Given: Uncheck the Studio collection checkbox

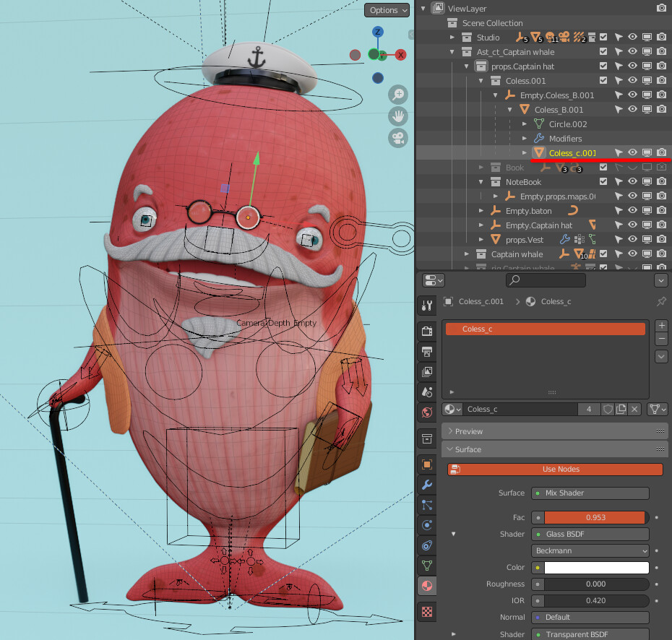Looking at the screenshot, I should [603, 38].
